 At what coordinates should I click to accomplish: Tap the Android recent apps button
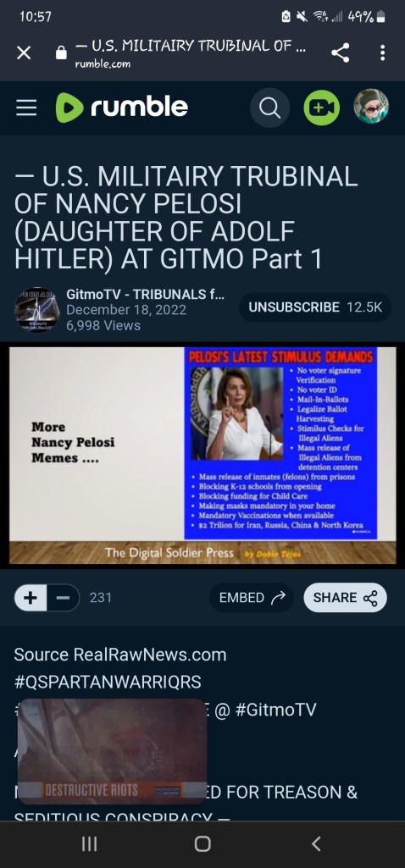pos(89,843)
